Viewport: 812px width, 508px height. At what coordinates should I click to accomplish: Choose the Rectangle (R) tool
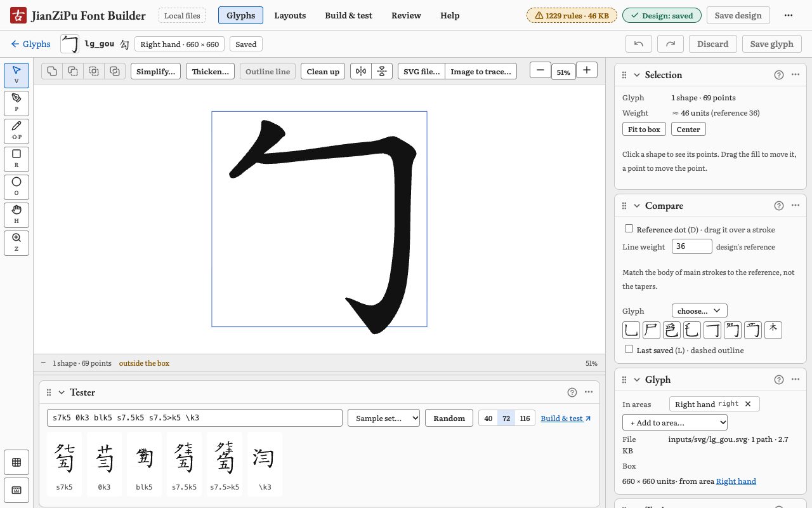coord(16,159)
